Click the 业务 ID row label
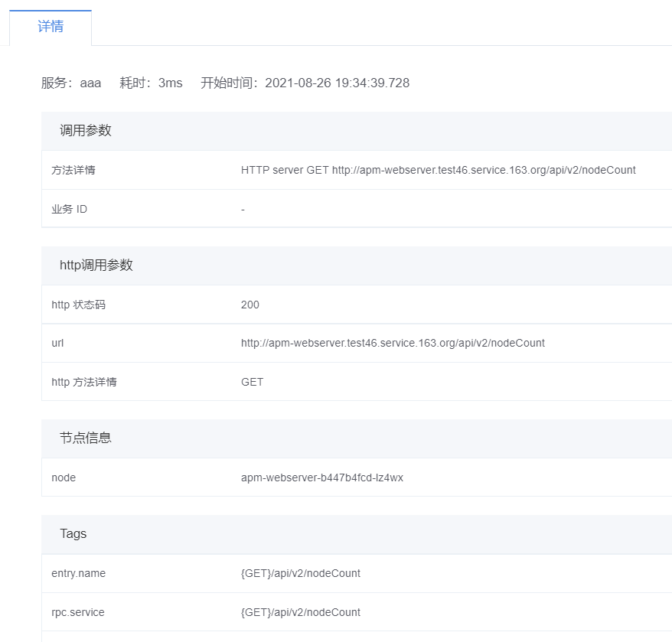Viewport: 672px width, 642px height. tap(70, 210)
